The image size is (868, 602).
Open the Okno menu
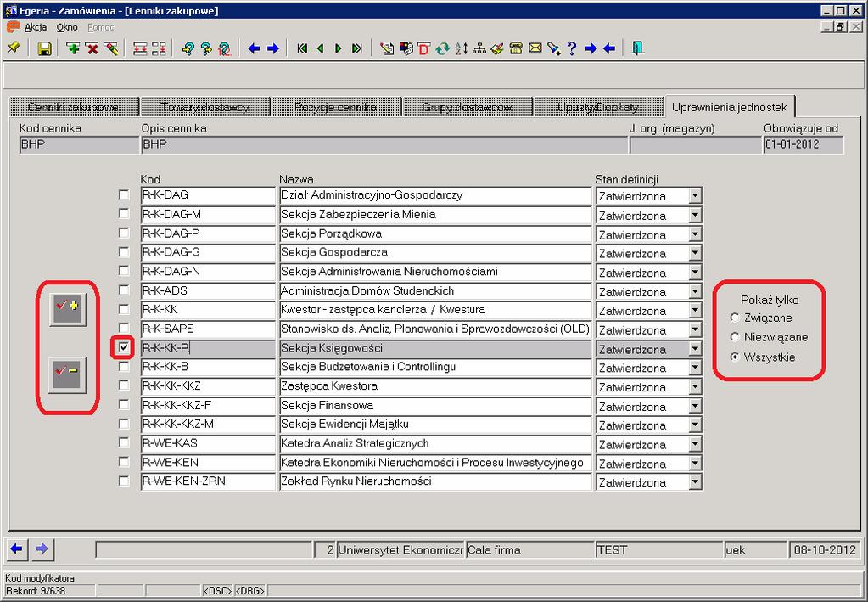[67, 27]
